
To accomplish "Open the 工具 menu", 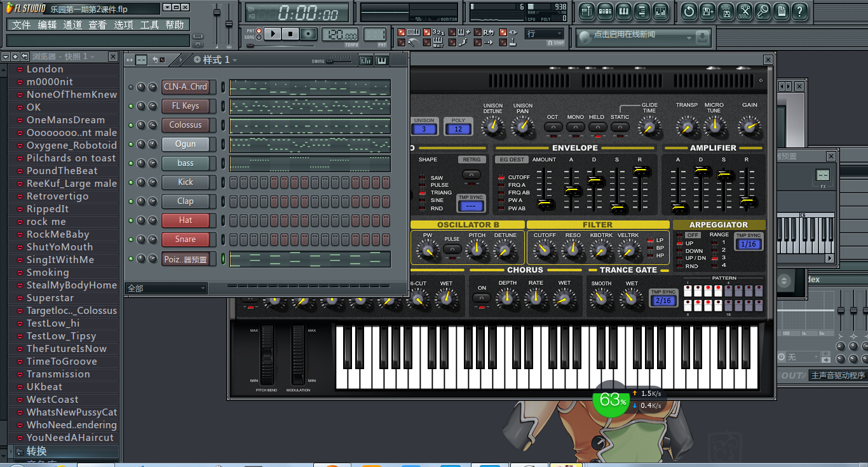I will pos(149,25).
